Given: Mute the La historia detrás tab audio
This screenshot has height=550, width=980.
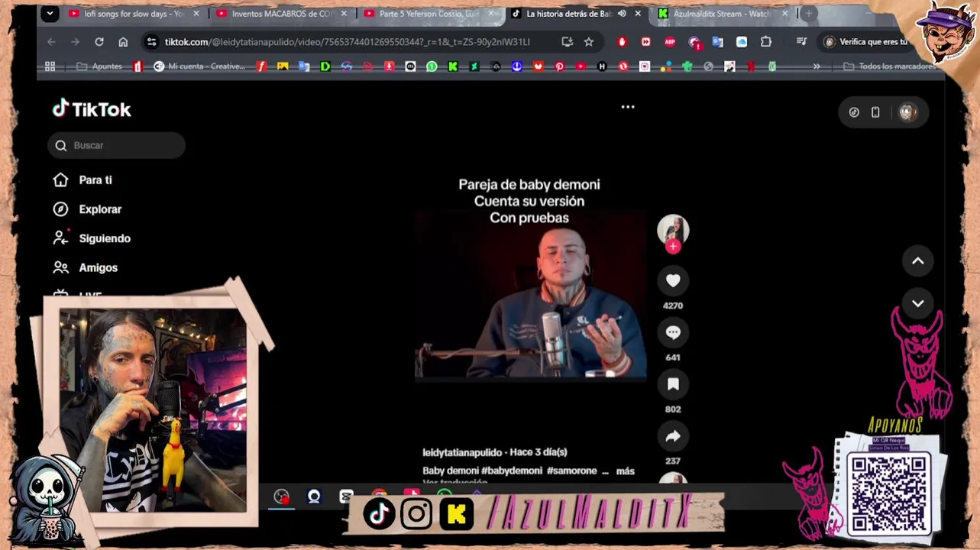Looking at the screenshot, I should (x=622, y=14).
